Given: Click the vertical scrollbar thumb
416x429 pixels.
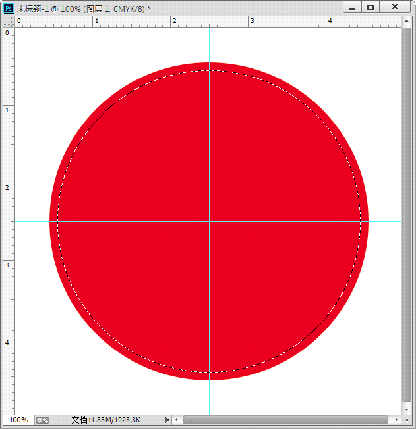Looking at the screenshot, I should click(x=406, y=215).
